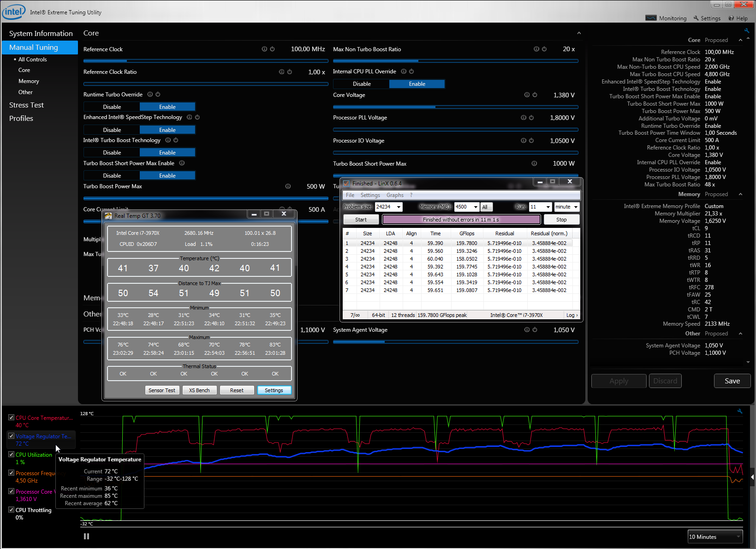Click info icon for Internal CPU PLL Override
Screen dimensions: 756x549
click(x=404, y=72)
